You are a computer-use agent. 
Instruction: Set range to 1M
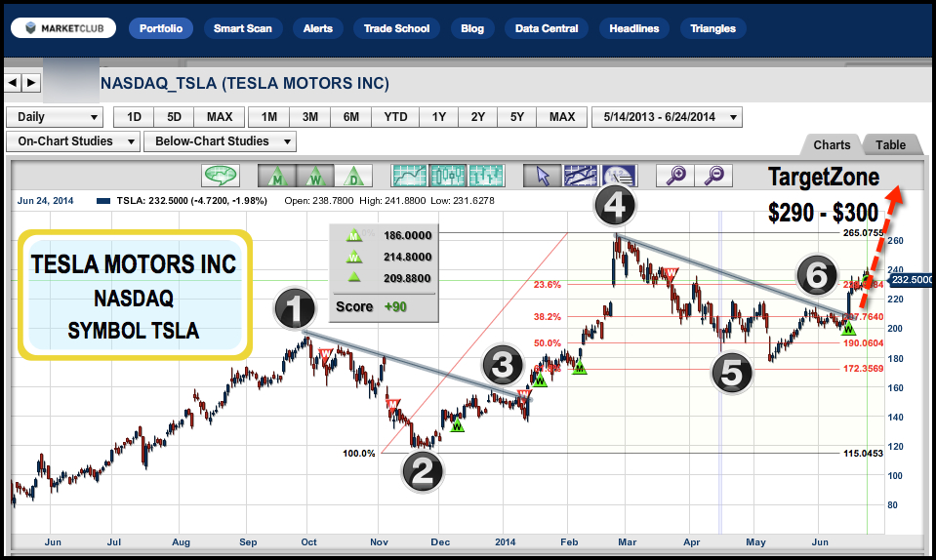268,117
